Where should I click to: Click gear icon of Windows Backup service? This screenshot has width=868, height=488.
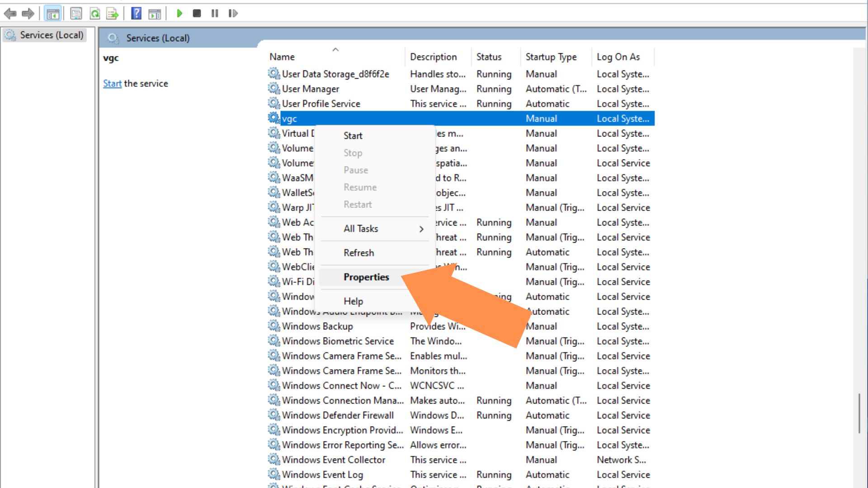274,326
